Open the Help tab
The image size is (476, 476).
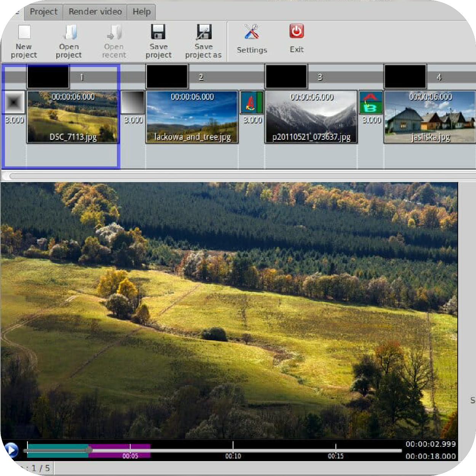[141, 12]
